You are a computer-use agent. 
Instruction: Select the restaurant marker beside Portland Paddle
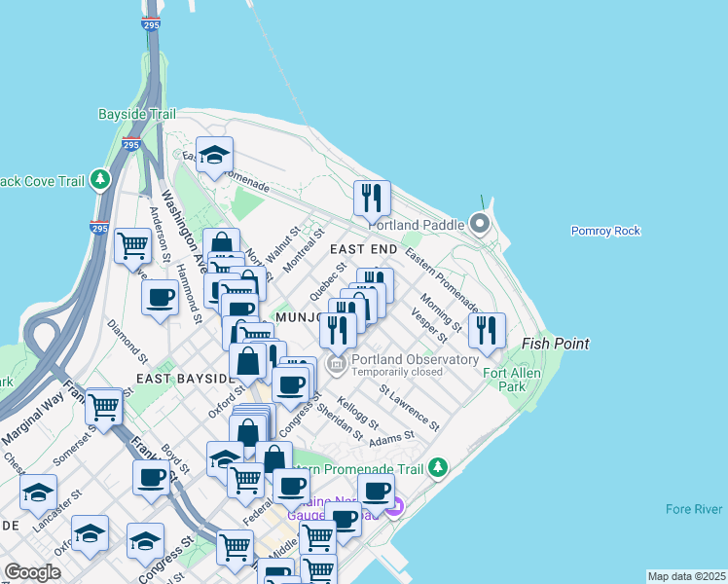coord(372,200)
